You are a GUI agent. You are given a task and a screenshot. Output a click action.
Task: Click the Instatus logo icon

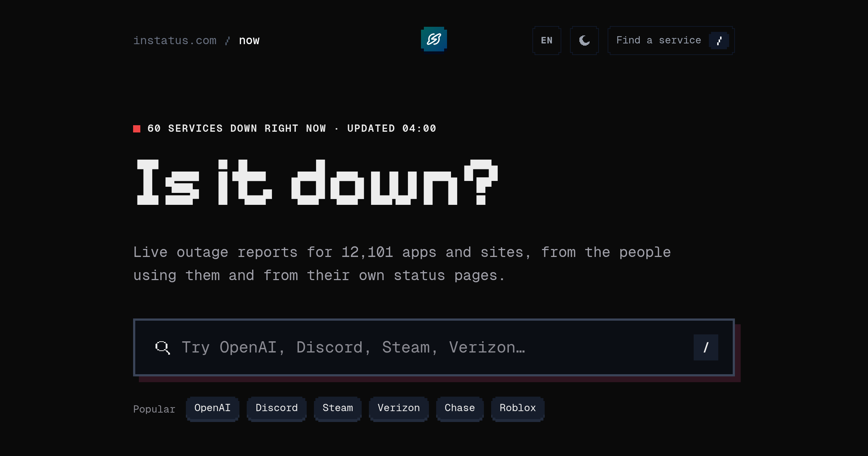click(x=434, y=39)
